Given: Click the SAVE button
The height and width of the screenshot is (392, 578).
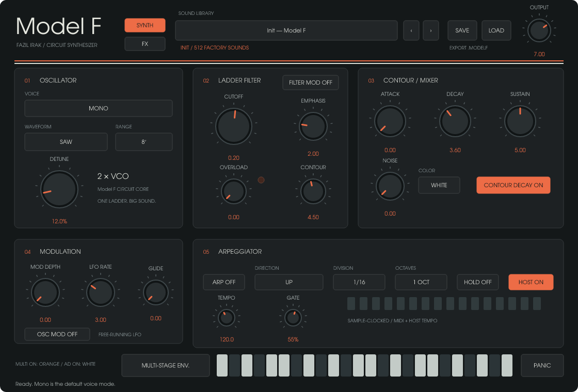Looking at the screenshot, I should coord(462,30).
